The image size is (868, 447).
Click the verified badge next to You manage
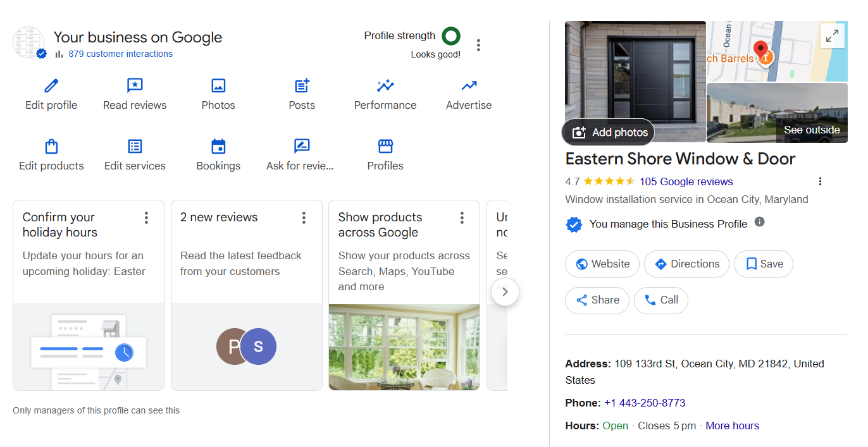click(x=574, y=224)
